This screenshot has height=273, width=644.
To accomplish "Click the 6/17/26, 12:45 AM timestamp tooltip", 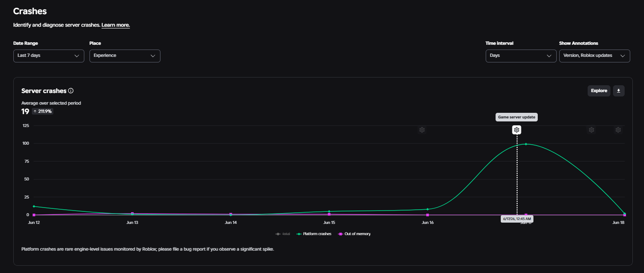I will pyautogui.click(x=517, y=219).
